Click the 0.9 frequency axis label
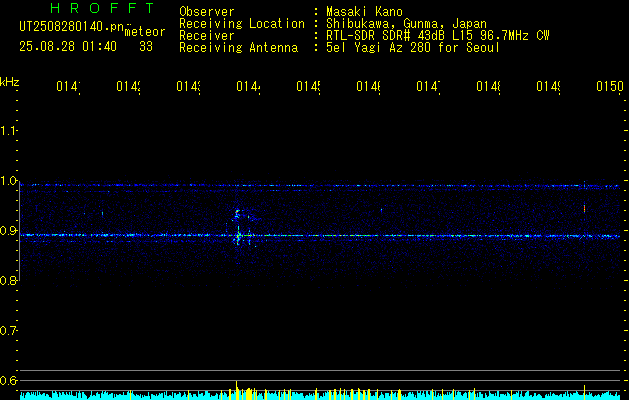Image resolution: width=629 pixels, height=400 pixels. click(x=8, y=231)
